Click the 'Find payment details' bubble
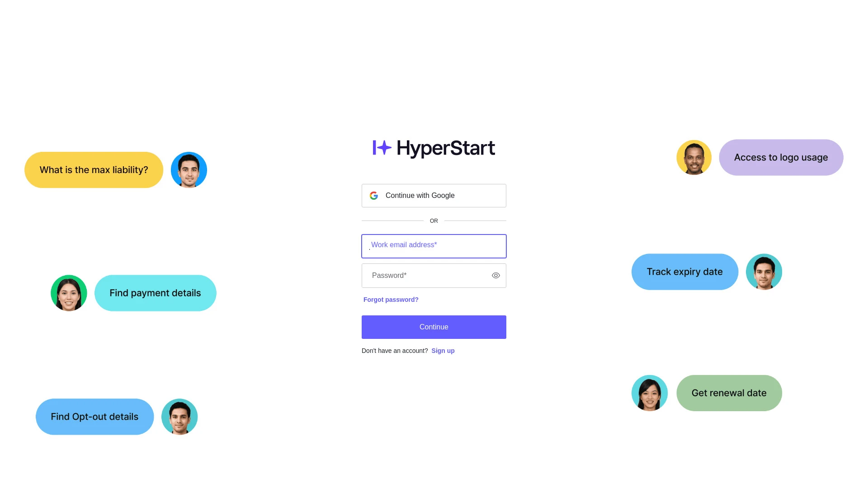868x488 pixels. click(155, 292)
